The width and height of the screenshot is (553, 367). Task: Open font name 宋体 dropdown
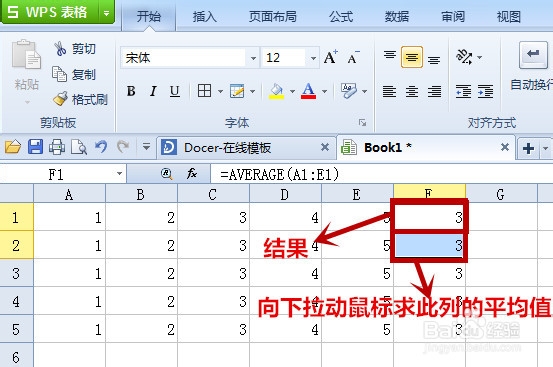(253, 58)
